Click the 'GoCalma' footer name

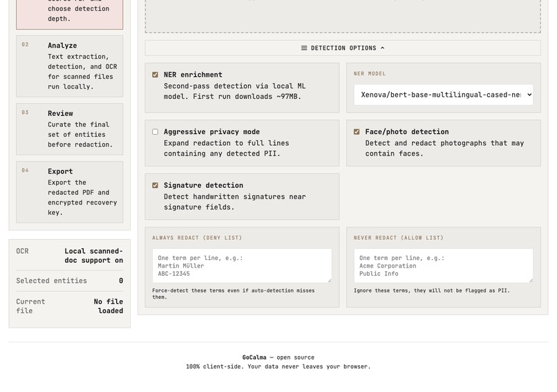254,357
